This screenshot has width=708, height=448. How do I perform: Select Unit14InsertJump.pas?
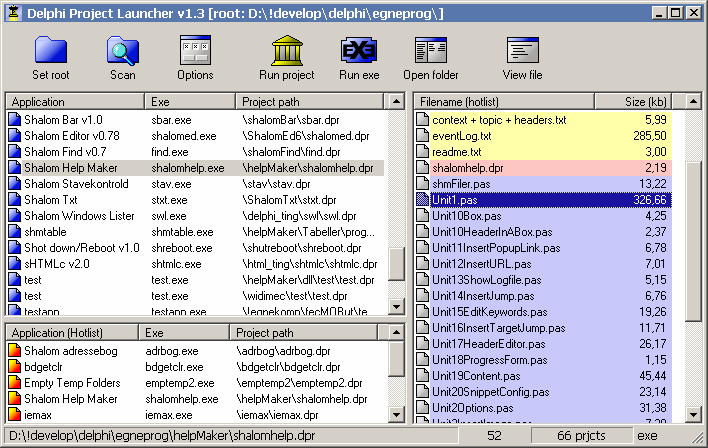(x=544, y=296)
